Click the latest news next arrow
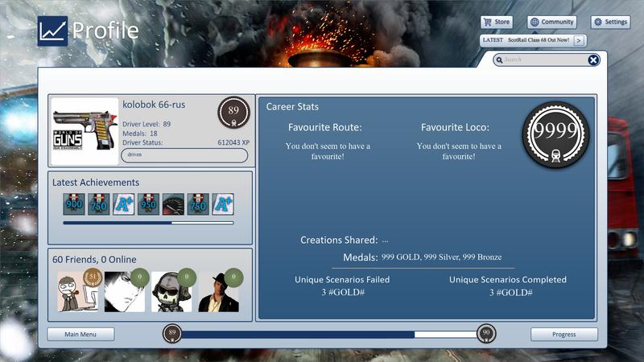 579,40
